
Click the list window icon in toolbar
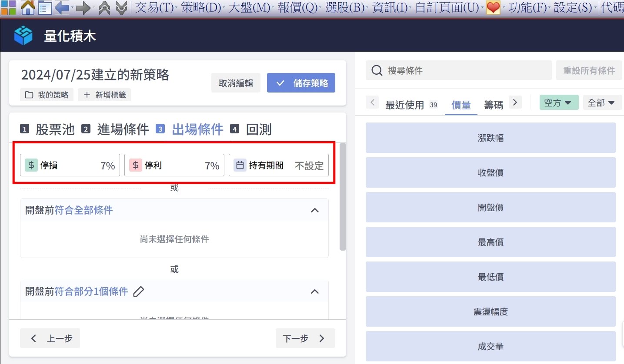tap(45, 8)
